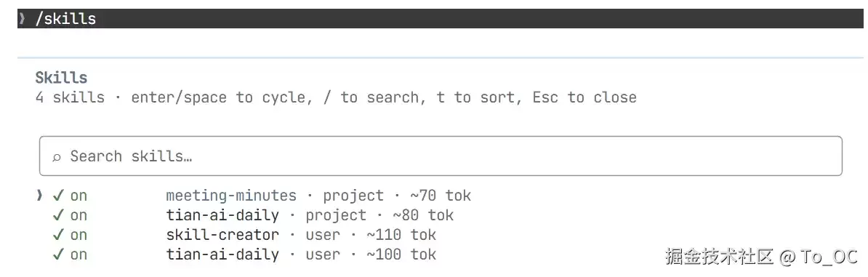Toggle the green checkmark for meeting-minutes
The width and height of the screenshot is (868, 277).
(59, 196)
